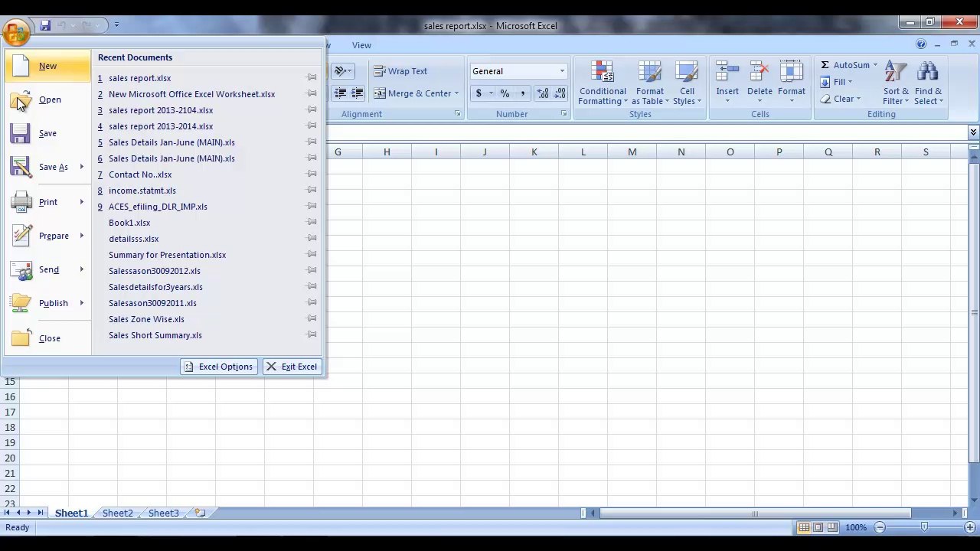Open New Microsoft Office Excel Worksheet.xlsx

(191, 94)
